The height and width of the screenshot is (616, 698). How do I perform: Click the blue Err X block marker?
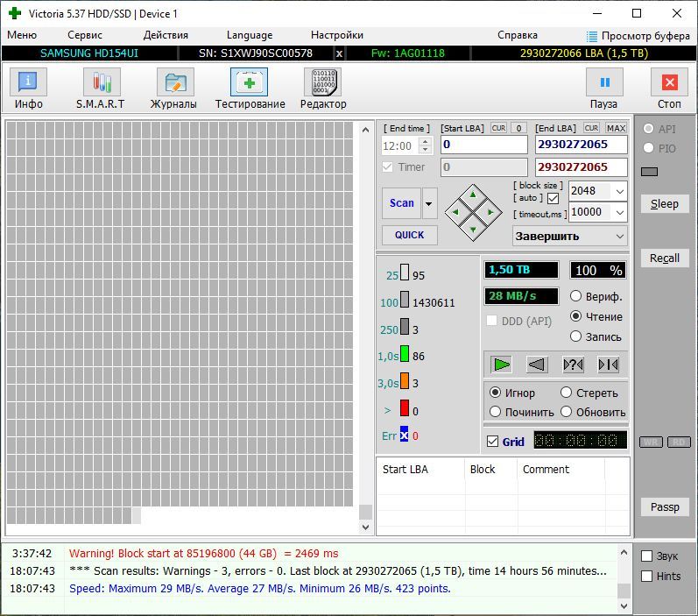[404, 435]
